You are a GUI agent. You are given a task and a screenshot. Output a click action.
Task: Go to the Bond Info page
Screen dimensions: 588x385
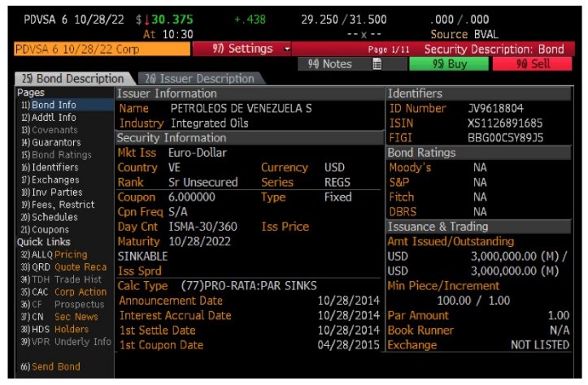tap(55, 106)
